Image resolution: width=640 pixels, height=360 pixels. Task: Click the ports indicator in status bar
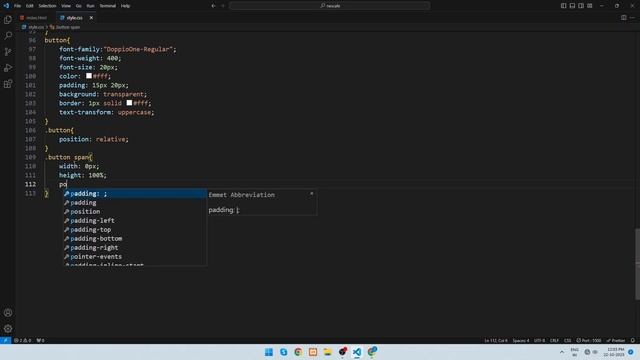(40, 340)
